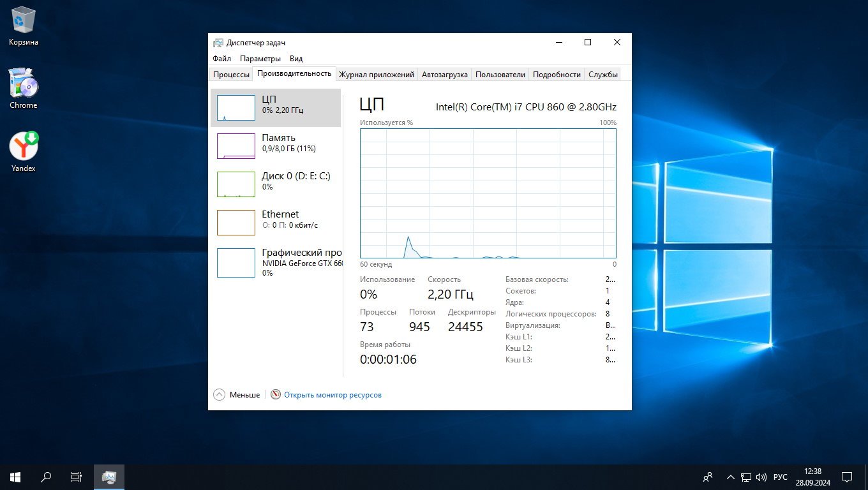Viewport: 868px width, 490px height.
Task: Switch to the Автозагрузка tab
Action: pos(445,75)
